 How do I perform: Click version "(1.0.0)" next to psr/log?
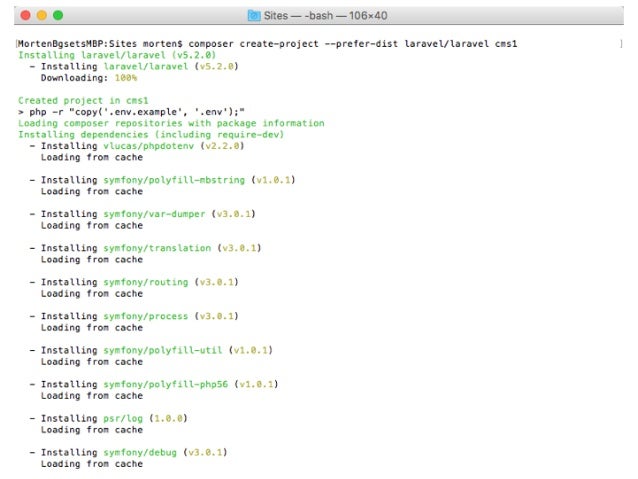point(168,418)
